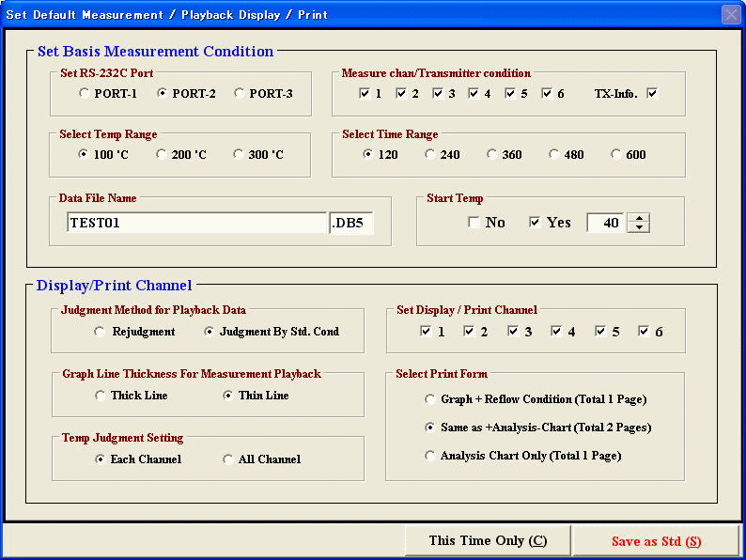Click the Data File Name field TEST01

point(197,223)
